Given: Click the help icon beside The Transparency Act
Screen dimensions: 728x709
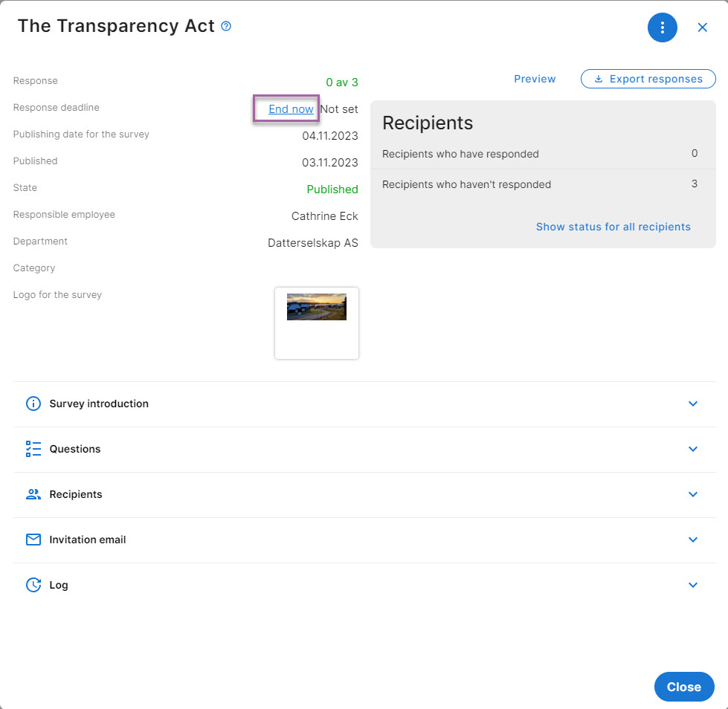Looking at the screenshot, I should coord(226,26).
